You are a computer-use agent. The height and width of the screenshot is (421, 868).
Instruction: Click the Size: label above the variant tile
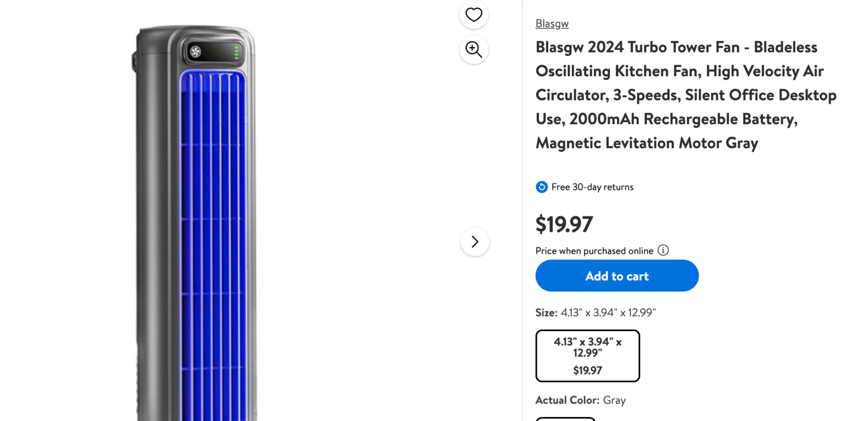pos(546,313)
